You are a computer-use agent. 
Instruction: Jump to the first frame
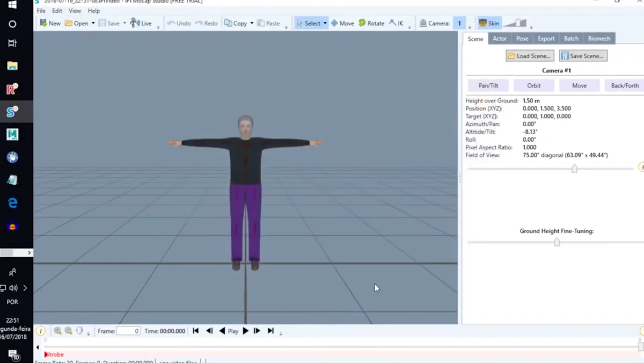196,331
